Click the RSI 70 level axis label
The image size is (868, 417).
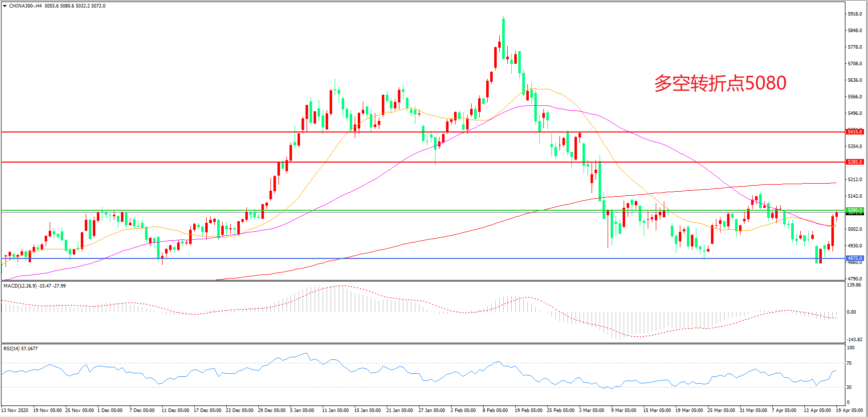849,363
